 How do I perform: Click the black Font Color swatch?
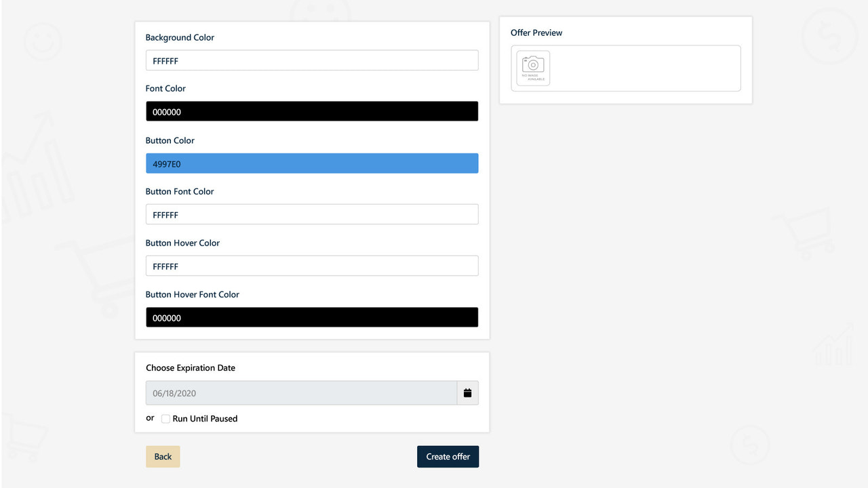(x=312, y=110)
